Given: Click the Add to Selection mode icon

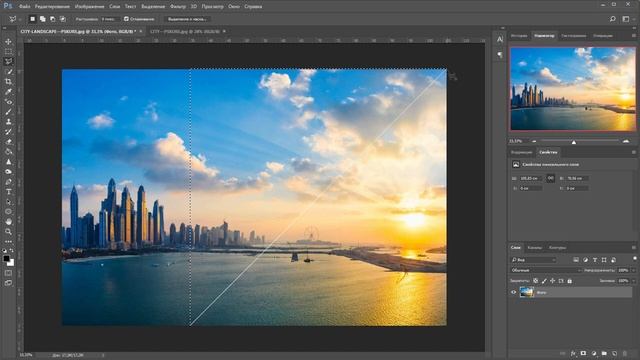Looking at the screenshot, I should pos(42,19).
